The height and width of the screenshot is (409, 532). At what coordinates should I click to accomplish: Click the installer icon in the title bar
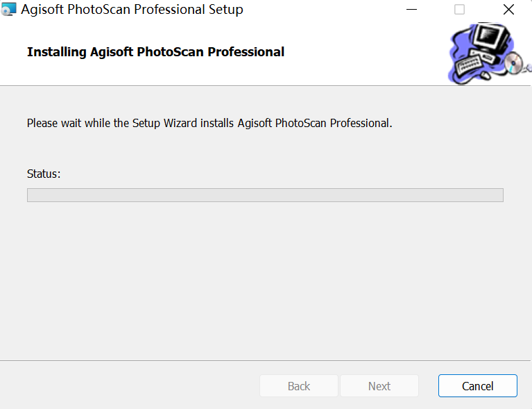(9, 10)
